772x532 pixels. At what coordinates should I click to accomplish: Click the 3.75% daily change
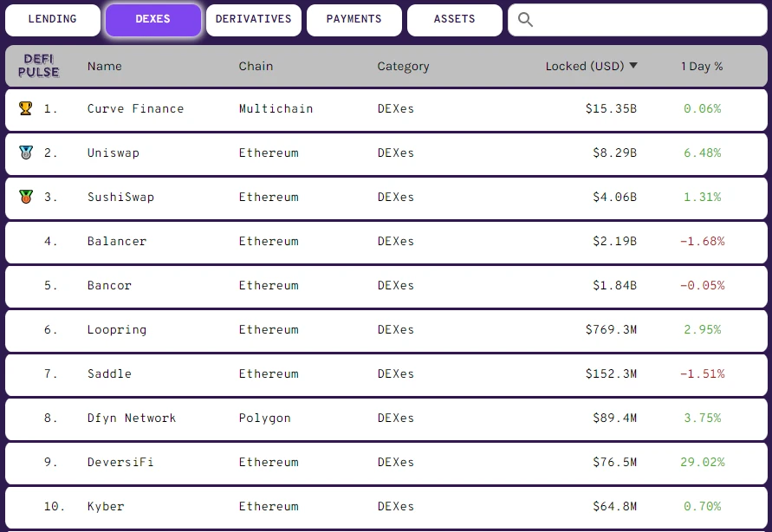tap(703, 418)
